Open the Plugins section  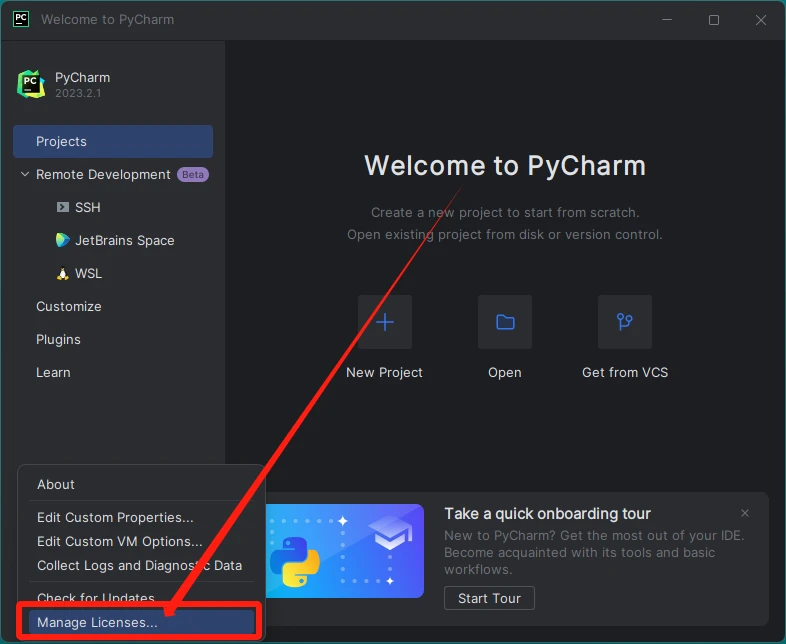58,340
